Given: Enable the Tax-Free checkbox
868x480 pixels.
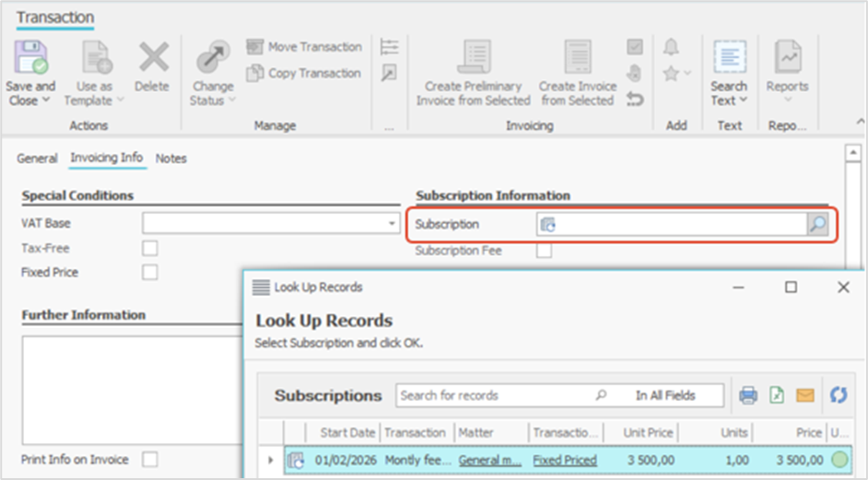Looking at the screenshot, I should (149, 248).
